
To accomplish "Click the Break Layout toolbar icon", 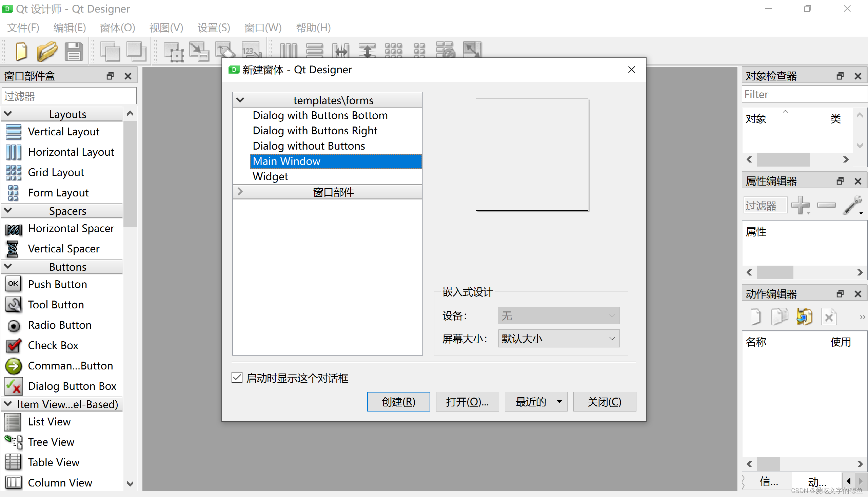I will pyautogui.click(x=446, y=51).
